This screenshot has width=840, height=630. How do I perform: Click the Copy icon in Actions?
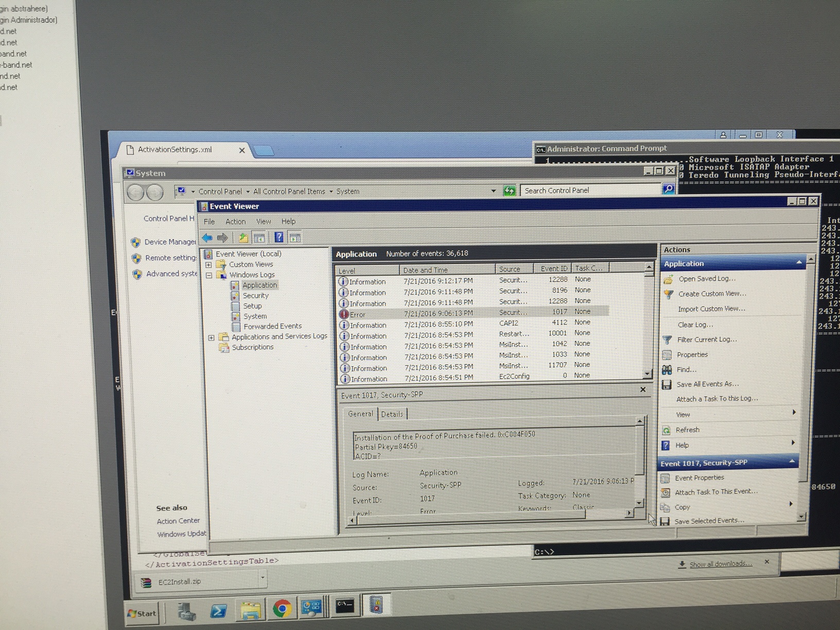665,507
